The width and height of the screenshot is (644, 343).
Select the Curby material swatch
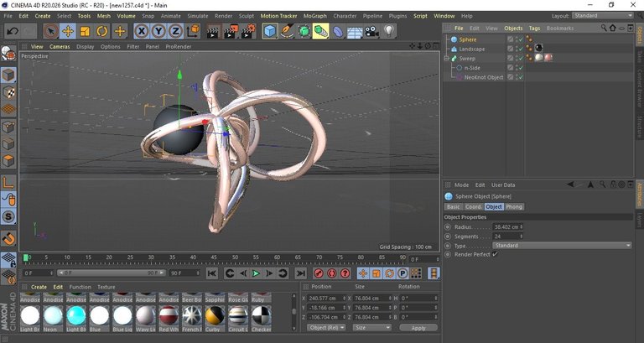(216, 315)
